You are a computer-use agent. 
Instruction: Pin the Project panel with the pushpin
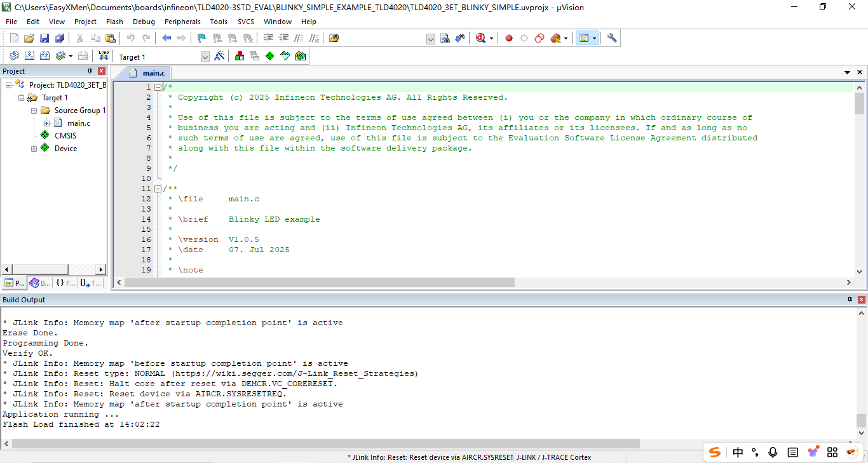(90, 71)
